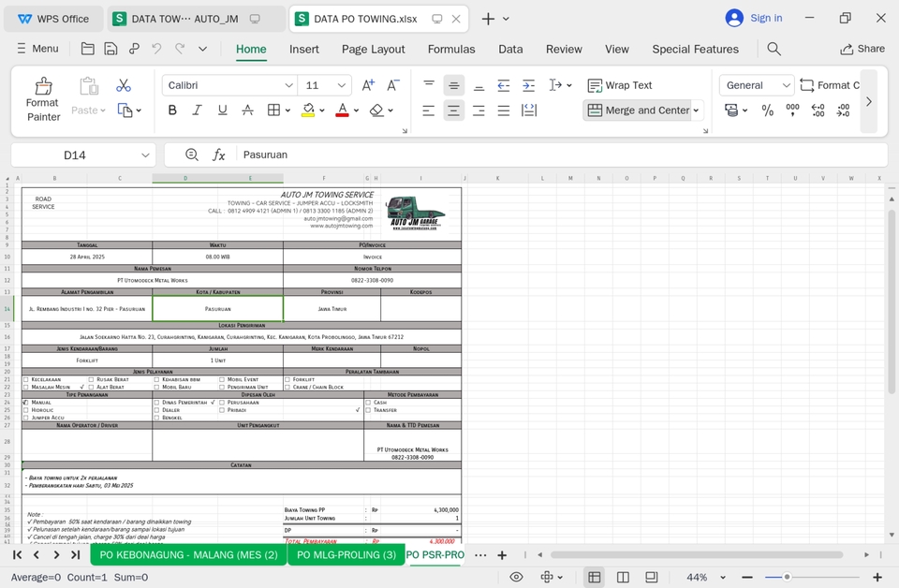Open the new tab plus dropdown arrow

click(x=506, y=19)
